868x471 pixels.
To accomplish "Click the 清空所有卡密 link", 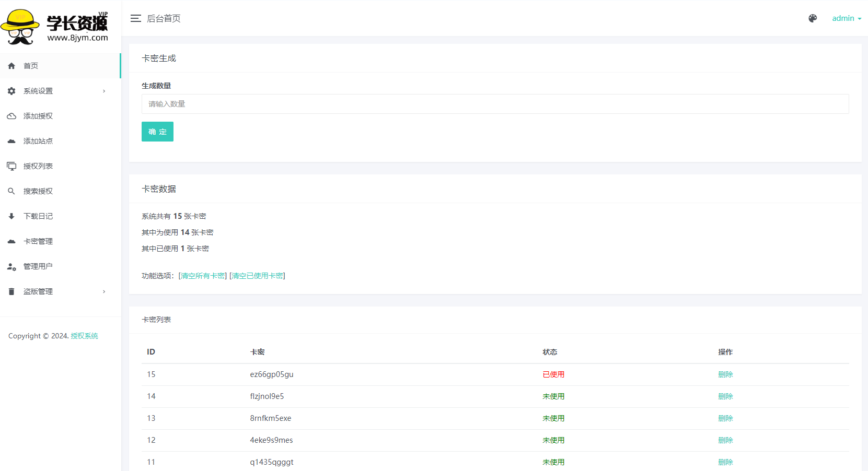I will pyautogui.click(x=203, y=276).
